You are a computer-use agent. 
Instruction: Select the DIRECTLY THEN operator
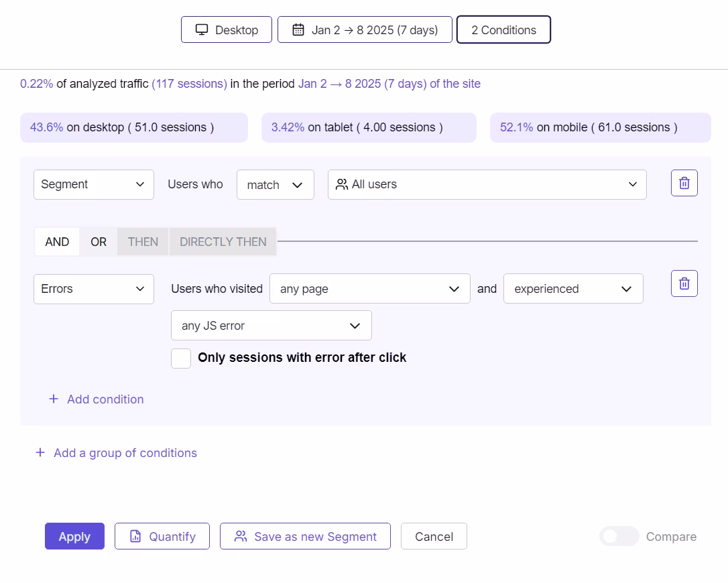point(223,241)
